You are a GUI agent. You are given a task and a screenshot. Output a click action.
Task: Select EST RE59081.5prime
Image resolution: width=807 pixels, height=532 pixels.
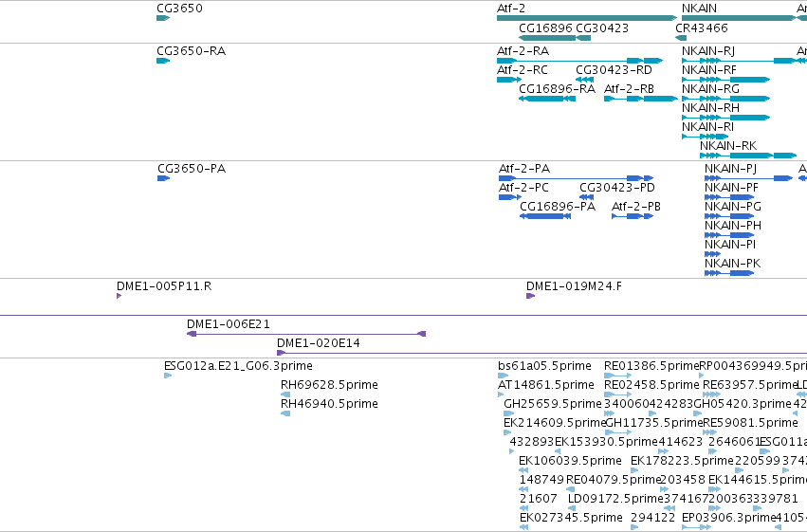coord(750,424)
